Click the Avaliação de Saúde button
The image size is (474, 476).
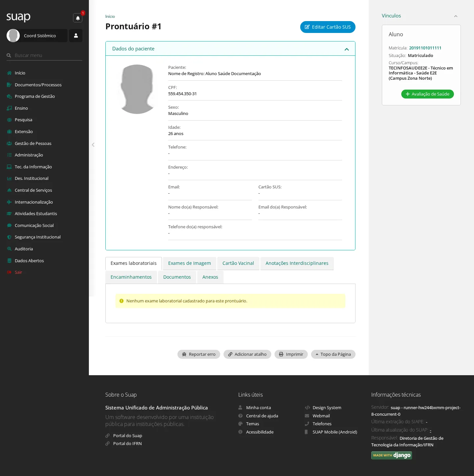click(428, 94)
